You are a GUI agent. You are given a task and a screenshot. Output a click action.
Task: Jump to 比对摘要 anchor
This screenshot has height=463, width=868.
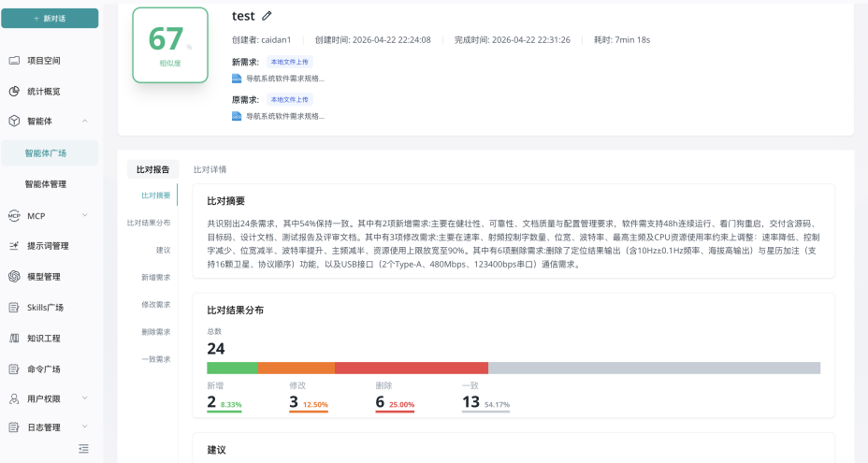pyautogui.click(x=155, y=195)
